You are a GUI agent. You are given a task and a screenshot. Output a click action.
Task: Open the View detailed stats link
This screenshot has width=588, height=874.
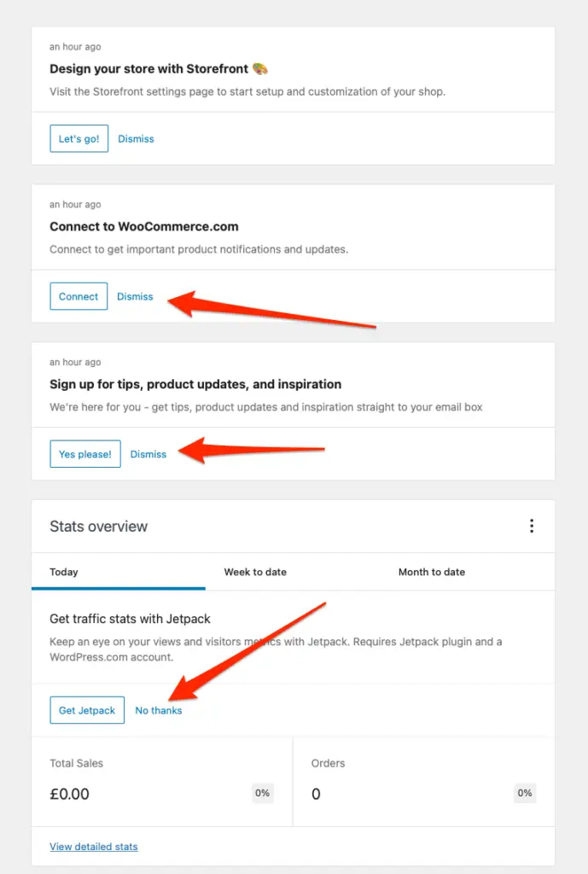point(94,847)
